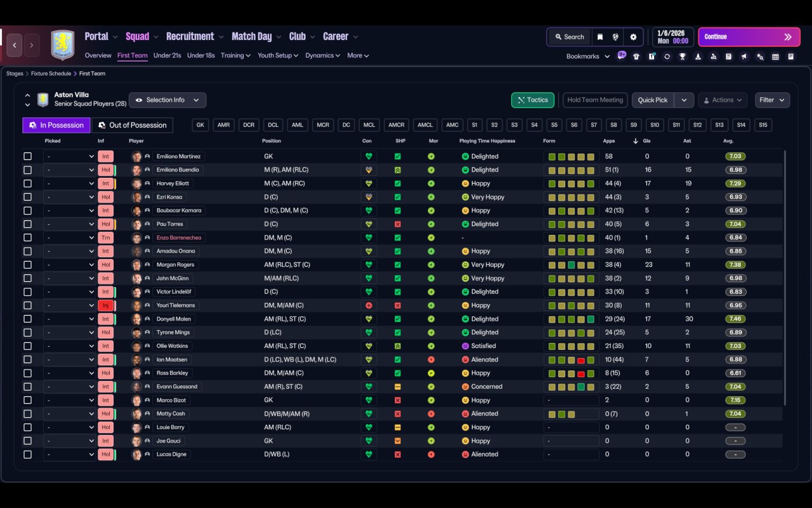Viewport: 812px width, 508px height.
Task: Click the star with magnifier shortlist icon
Action: 760,57
